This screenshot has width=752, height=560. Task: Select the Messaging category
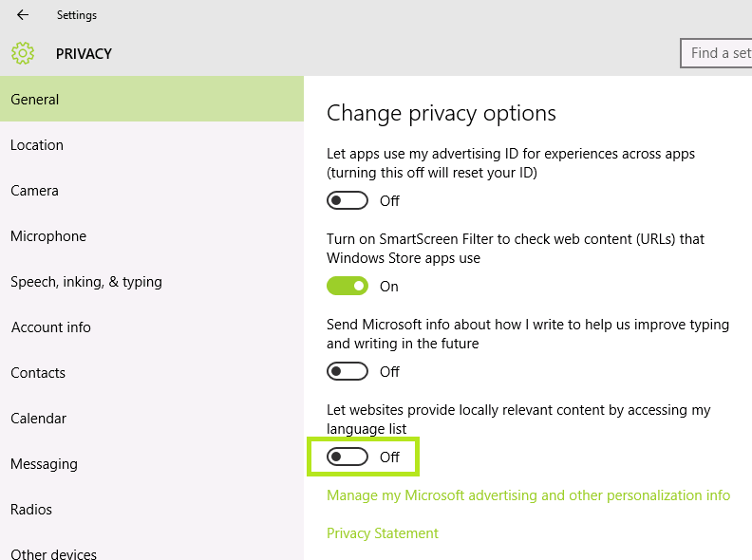point(45,464)
